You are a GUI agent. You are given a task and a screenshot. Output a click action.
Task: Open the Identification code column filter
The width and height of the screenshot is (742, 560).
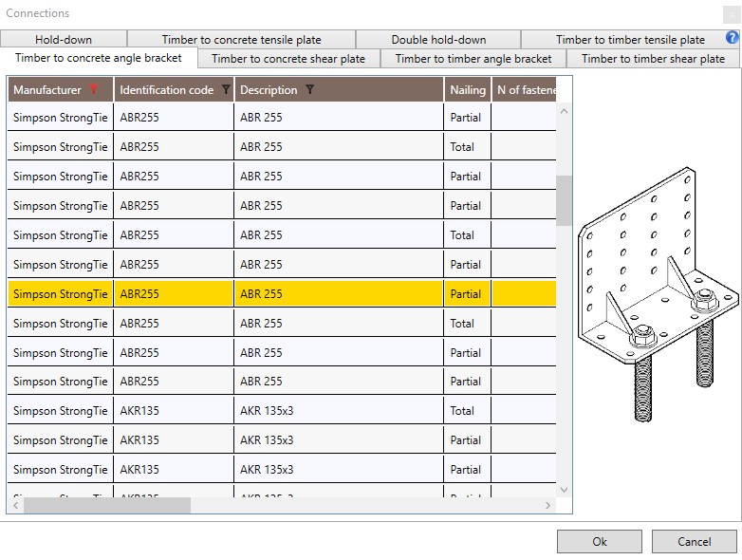(226, 89)
